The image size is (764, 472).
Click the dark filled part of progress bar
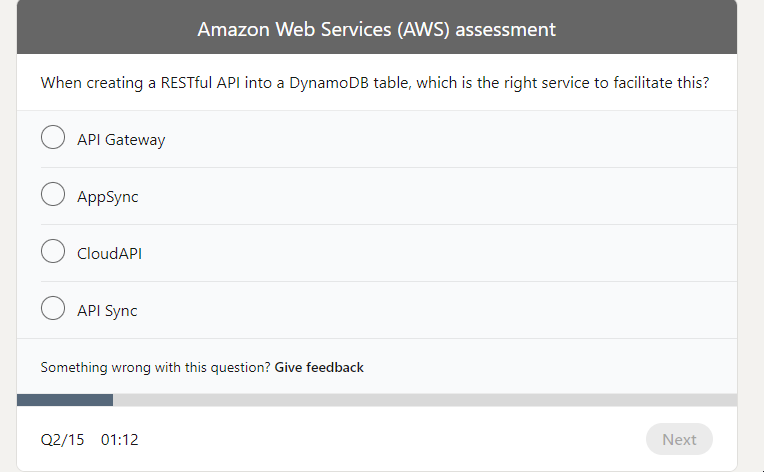click(65, 400)
